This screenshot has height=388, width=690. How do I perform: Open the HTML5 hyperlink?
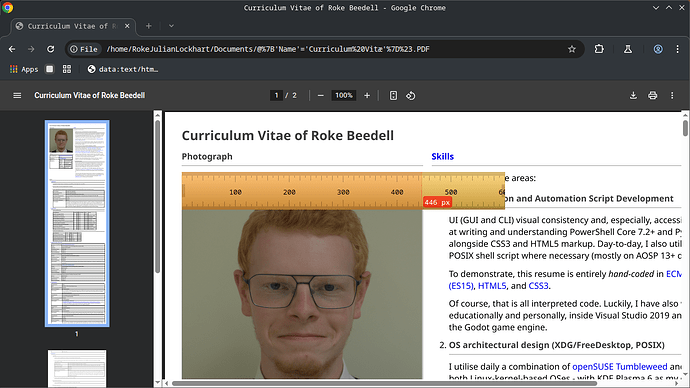point(492,286)
